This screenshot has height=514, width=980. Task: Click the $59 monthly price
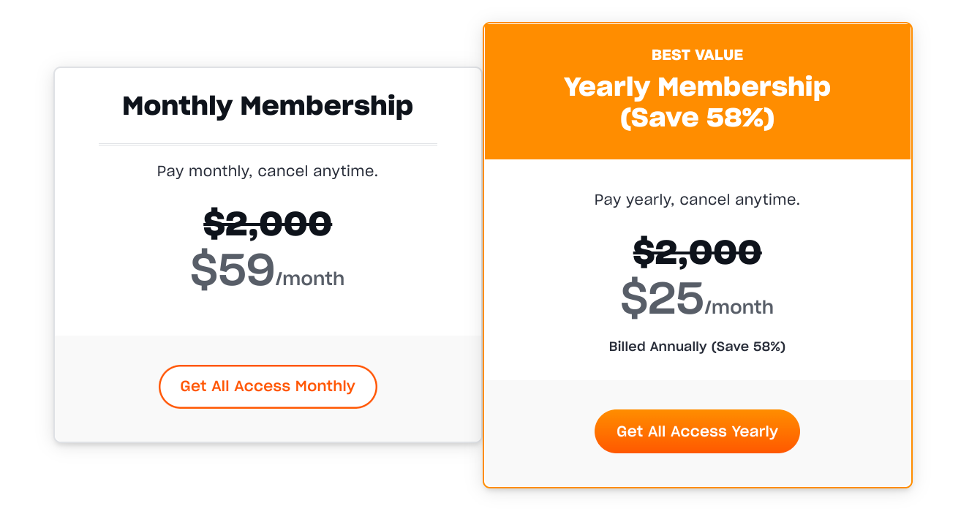[233, 271]
